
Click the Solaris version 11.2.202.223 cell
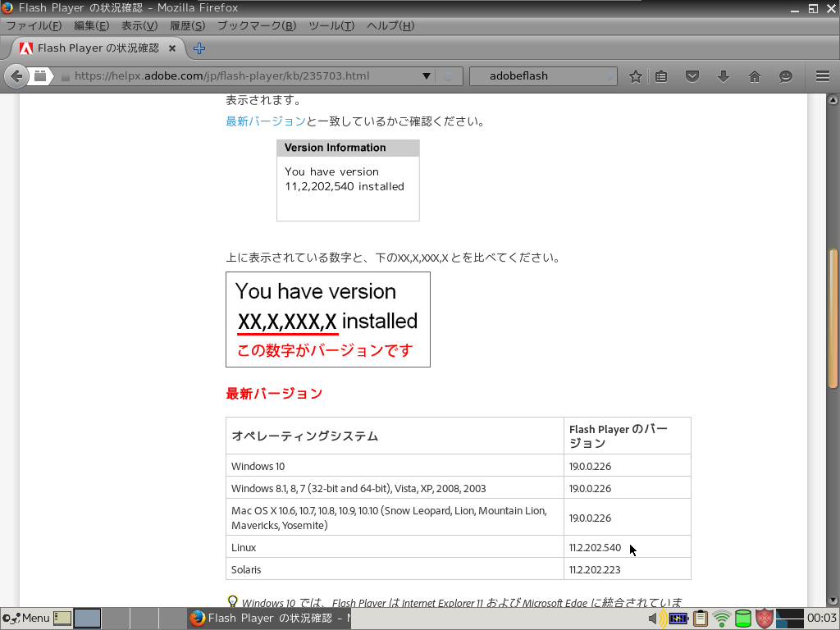tap(628, 569)
